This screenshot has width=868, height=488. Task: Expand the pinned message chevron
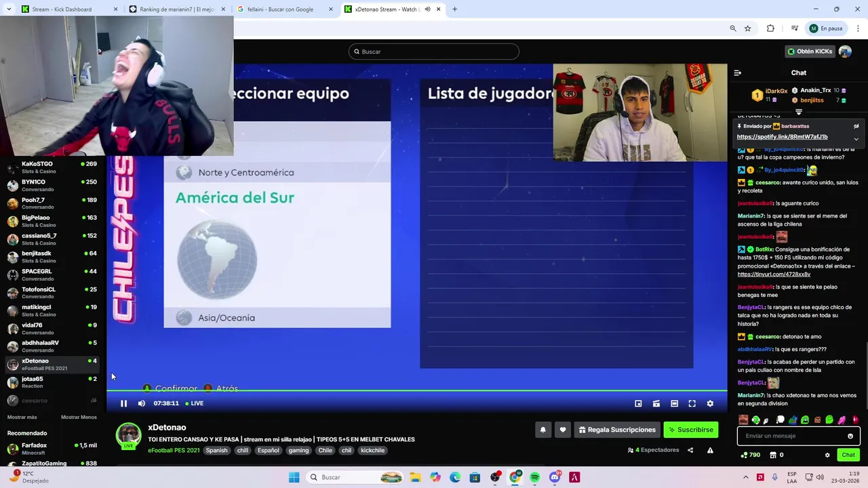856,139
